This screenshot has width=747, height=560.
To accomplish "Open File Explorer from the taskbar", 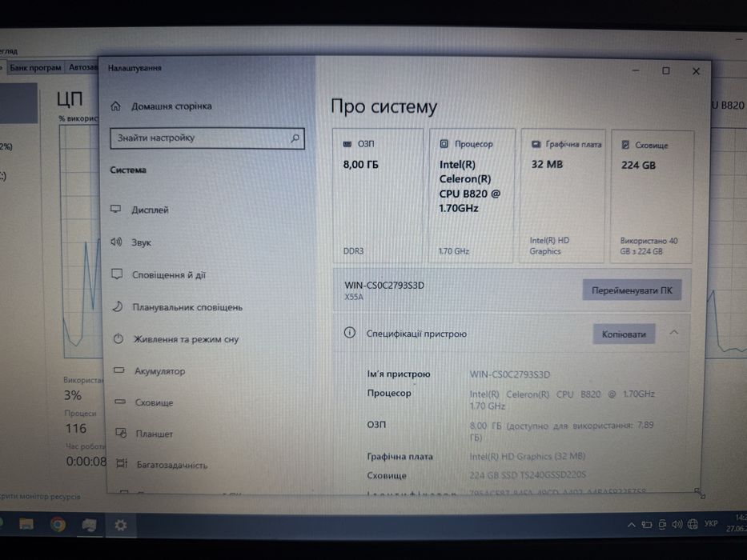I will pyautogui.click(x=26, y=524).
